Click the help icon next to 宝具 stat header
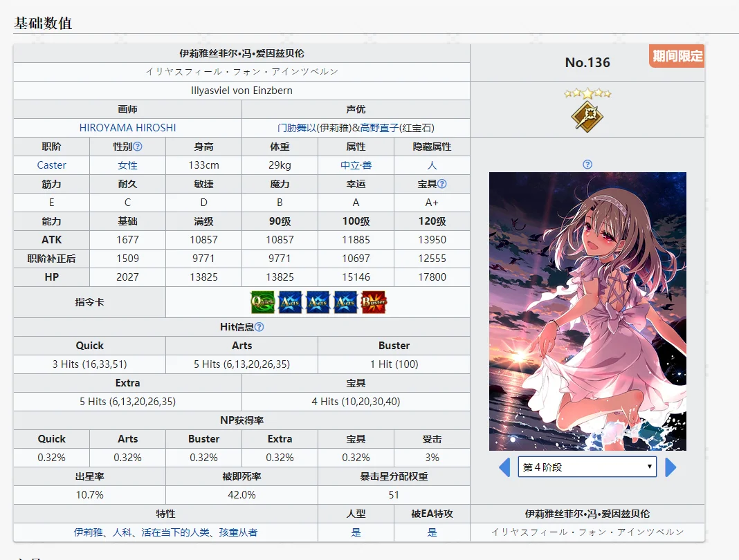The height and width of the screenshot is (560, 739). pyautogui.click(x=441, y=184)
